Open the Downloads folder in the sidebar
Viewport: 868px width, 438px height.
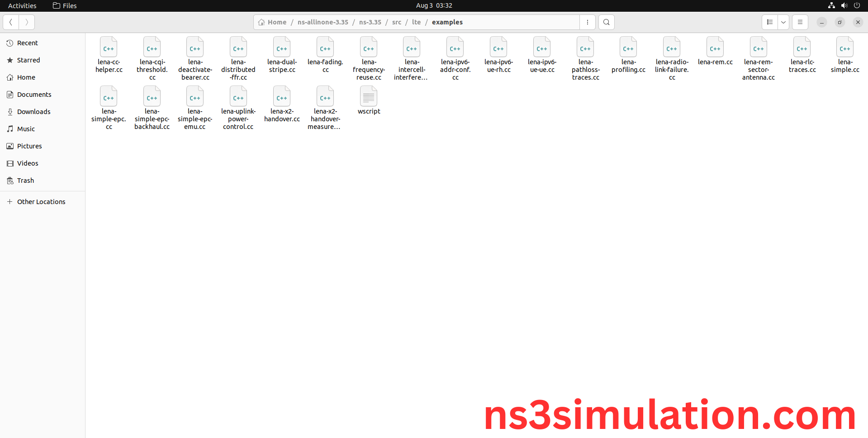click(33, 111)
